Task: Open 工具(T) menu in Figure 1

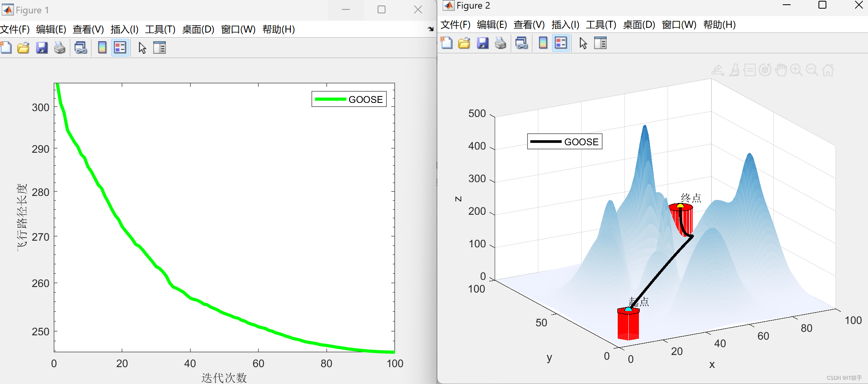Action: pos(160,29)
